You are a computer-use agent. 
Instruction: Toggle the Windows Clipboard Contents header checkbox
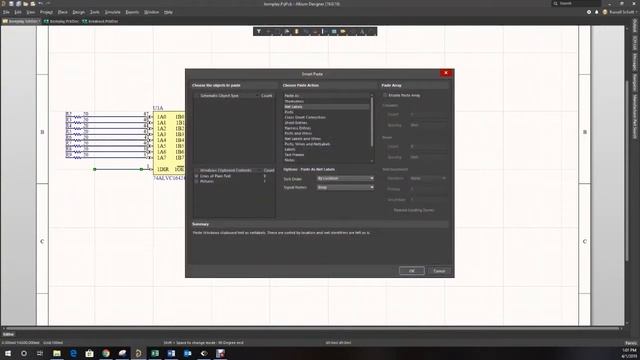[197, 170]
